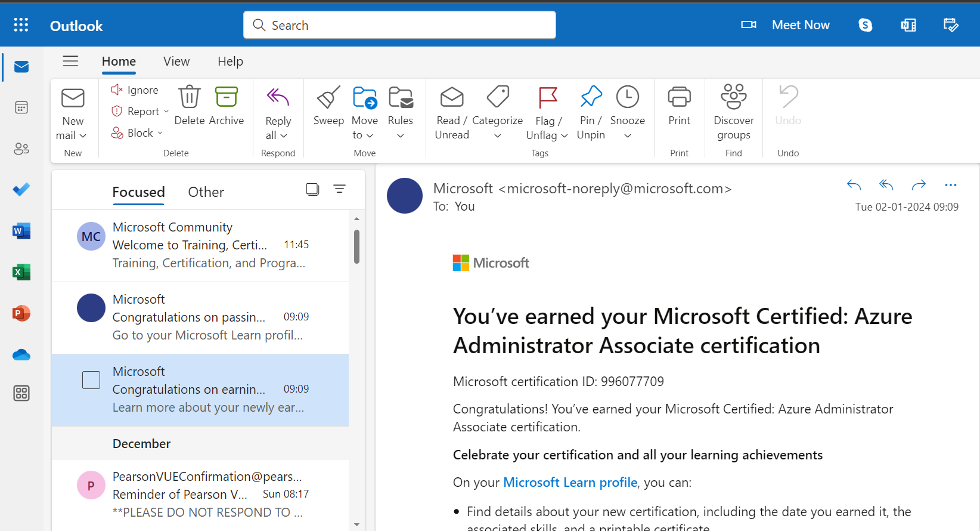Screen dimensions: 980x531
Task: Open the app launcher waffle icon
Action: coord(21,24)
